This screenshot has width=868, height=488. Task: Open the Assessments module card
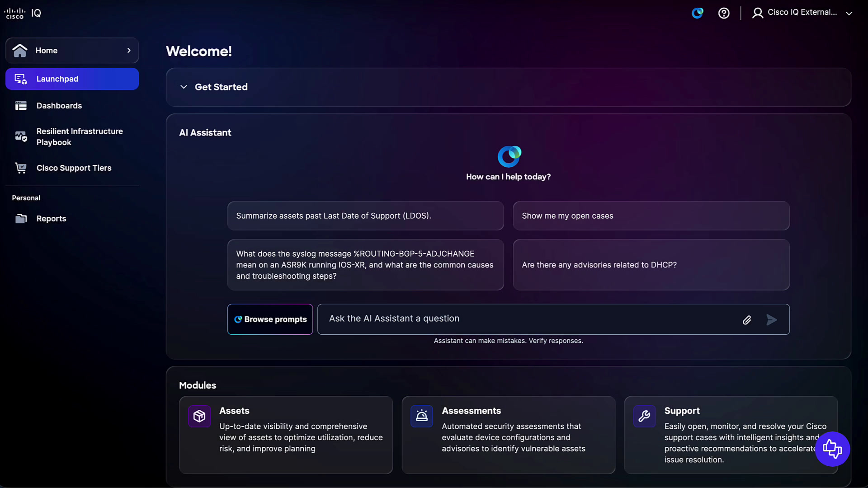coord(508,435)
